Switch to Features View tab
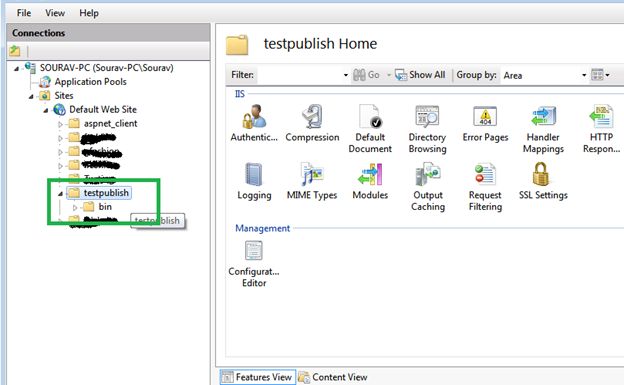The width and height of the screenshot is (624, 385). coord(257,377)
